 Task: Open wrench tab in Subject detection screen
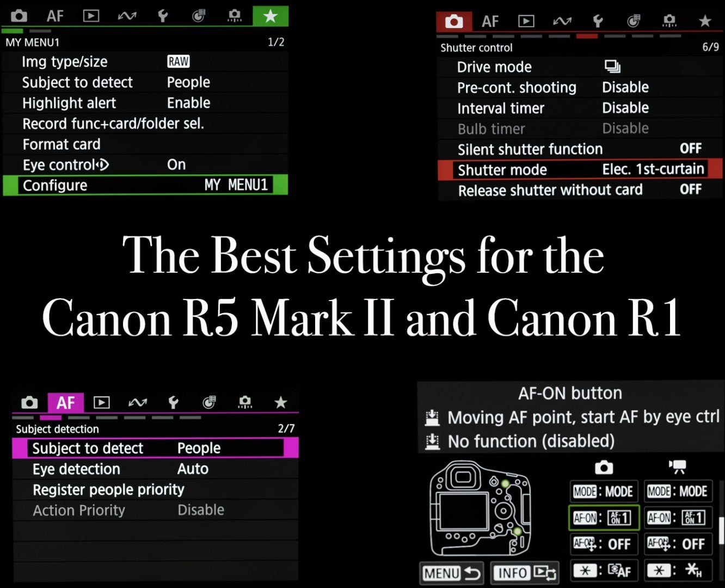click(x=173, y=402)
